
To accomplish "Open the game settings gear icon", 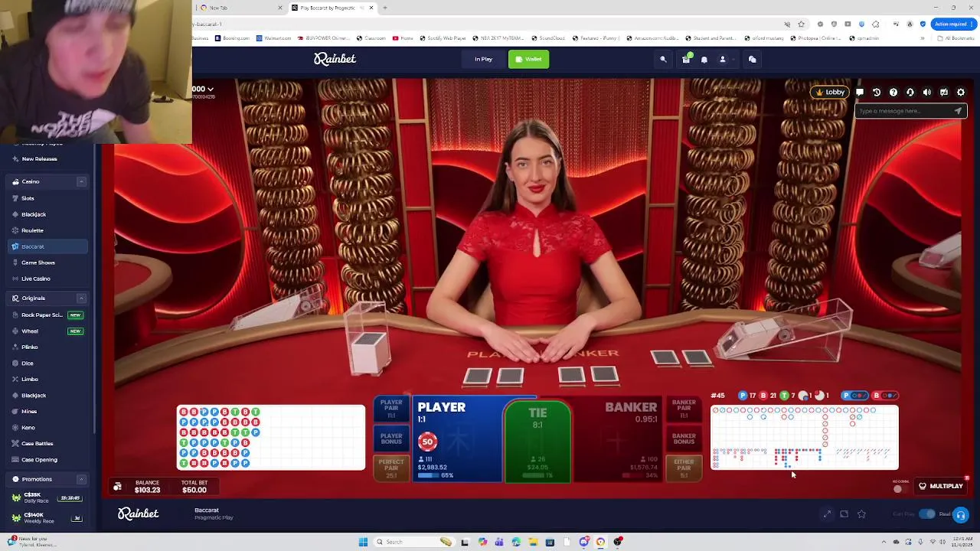I will coord(961,92).
